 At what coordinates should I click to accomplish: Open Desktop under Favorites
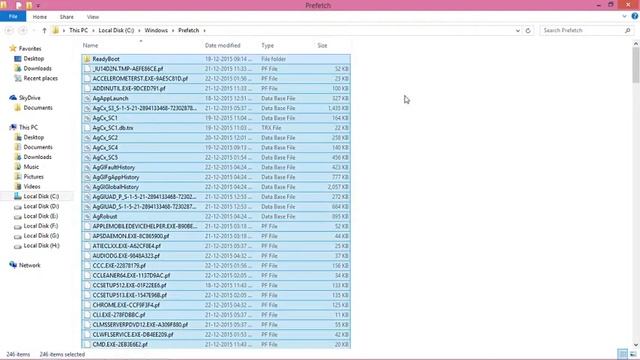(x=33, y=59)
